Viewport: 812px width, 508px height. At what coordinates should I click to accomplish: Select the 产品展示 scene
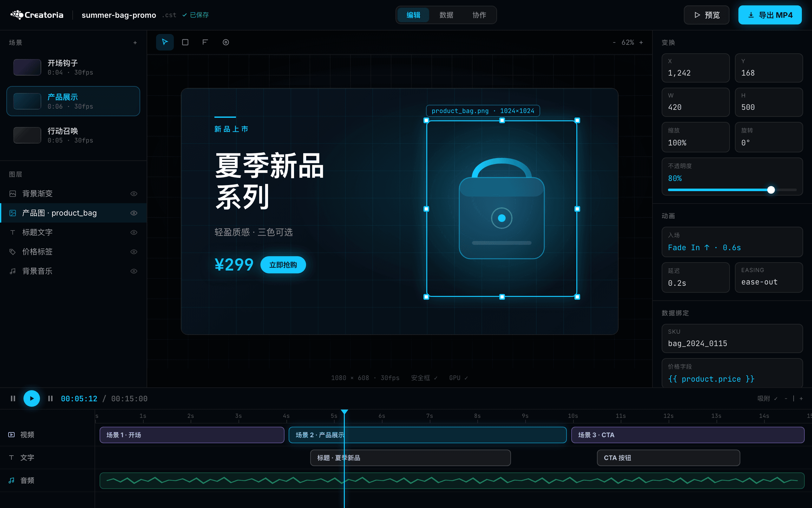click(73, 101)
